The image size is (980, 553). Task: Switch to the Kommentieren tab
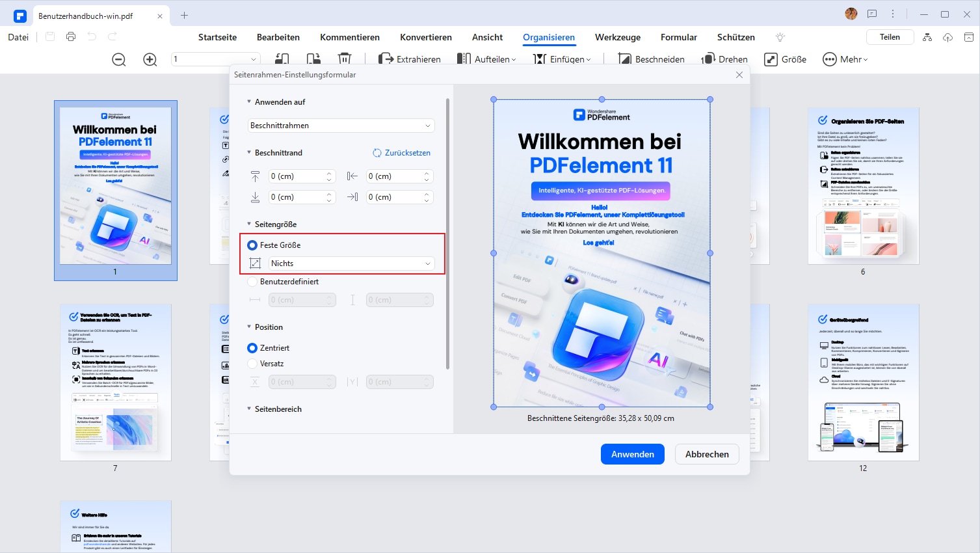pyautogui.click(x=350, y=37)
